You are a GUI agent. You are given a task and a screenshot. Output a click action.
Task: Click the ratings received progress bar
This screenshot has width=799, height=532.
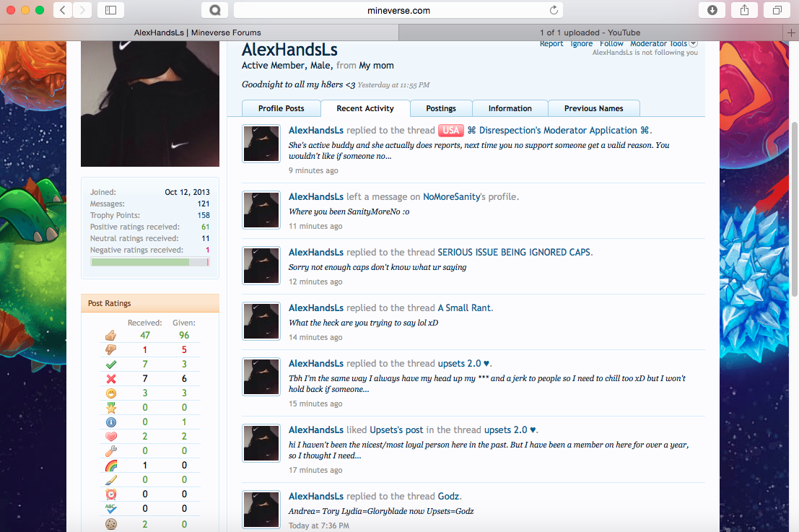[x=149, y=262]
